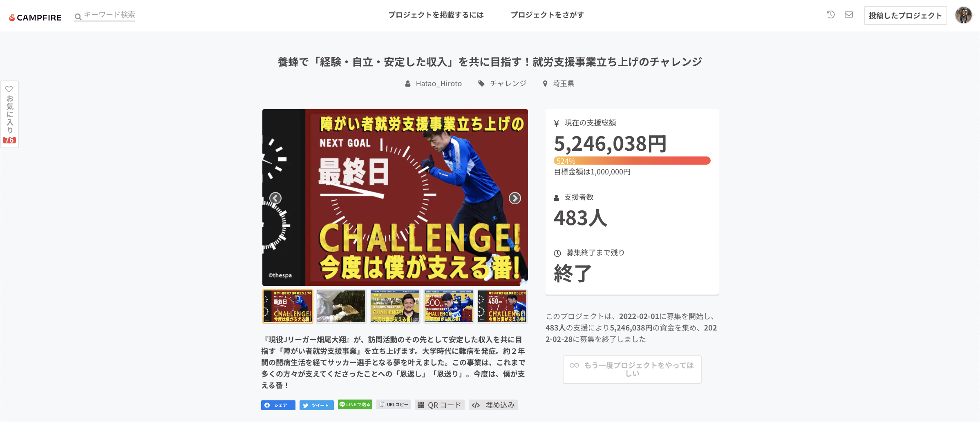980x422 pixels.
Task: Open the 埋め込み embed code option
Action: (x=493, y=405)
